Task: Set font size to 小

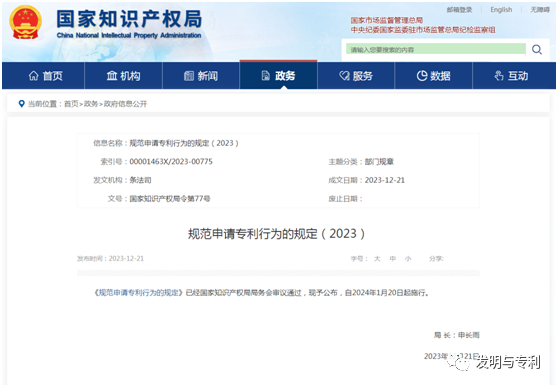Action: click(408, 259)
